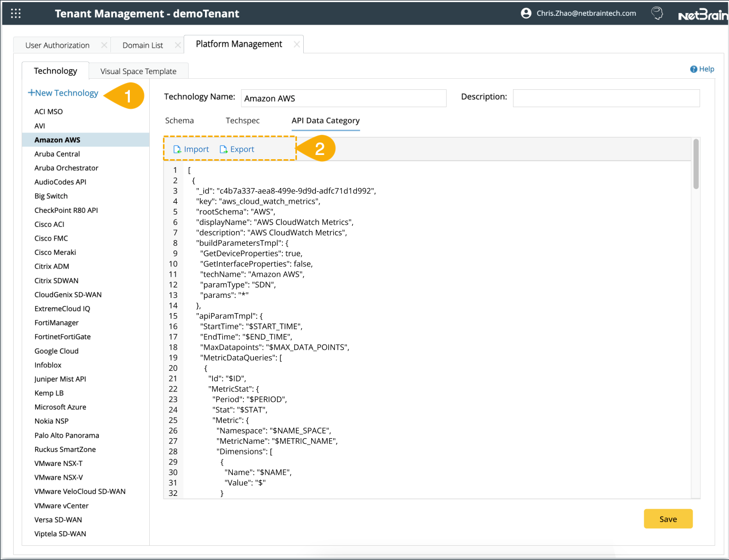The width and height of the screenshot is (729, 560).
Task: Import an API data category file
Action: pyautogui.click(x=191, y=149)
